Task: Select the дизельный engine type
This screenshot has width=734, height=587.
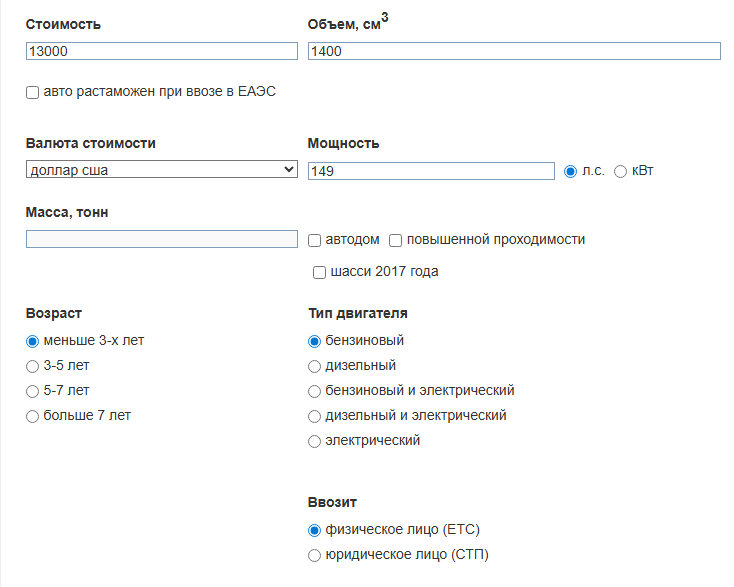Action: 314,366
